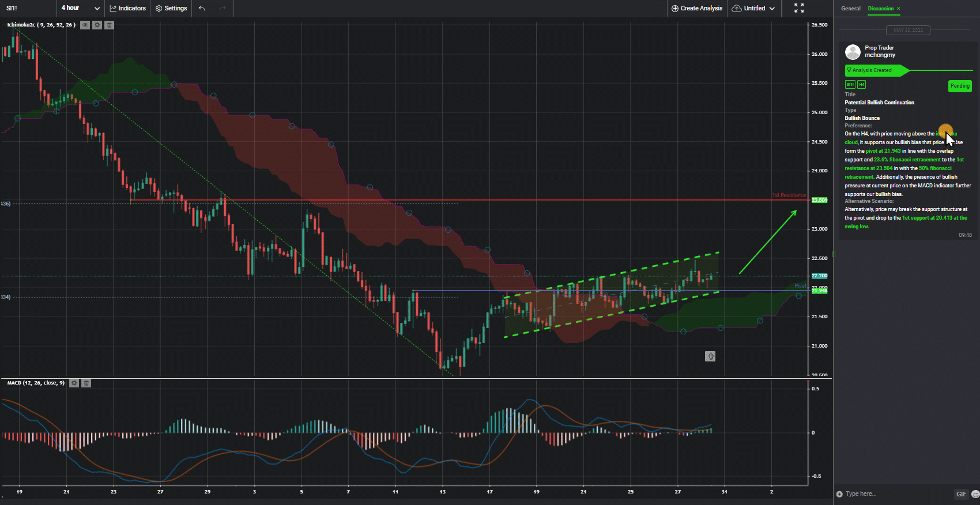The image size is (980, 505).
Task: Click the lightbulb analysis marker on chart
Action: [710, 356]
